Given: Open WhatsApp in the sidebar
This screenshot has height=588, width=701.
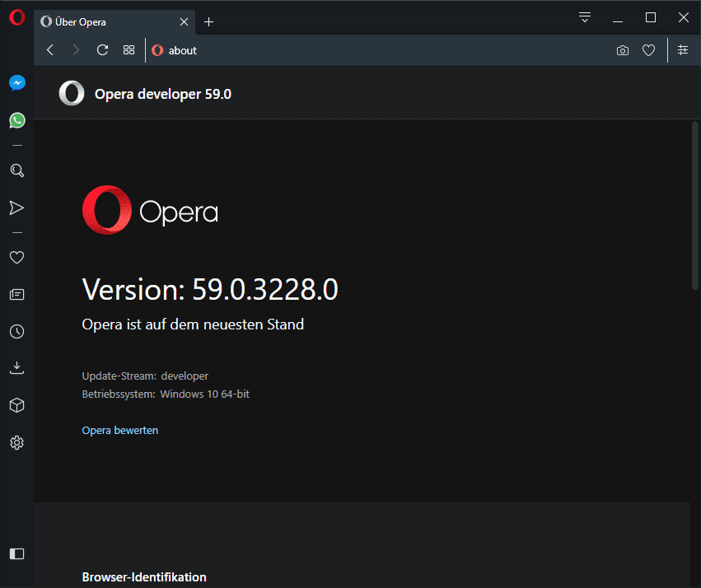Looking at the screenshot, I should point(17,120).
